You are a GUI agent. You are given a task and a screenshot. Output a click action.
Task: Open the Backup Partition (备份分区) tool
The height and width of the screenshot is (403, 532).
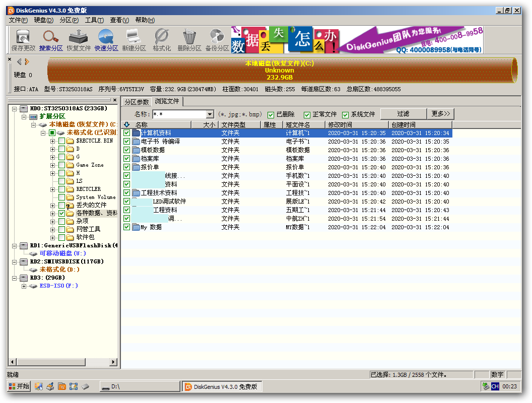click(217, 40)
